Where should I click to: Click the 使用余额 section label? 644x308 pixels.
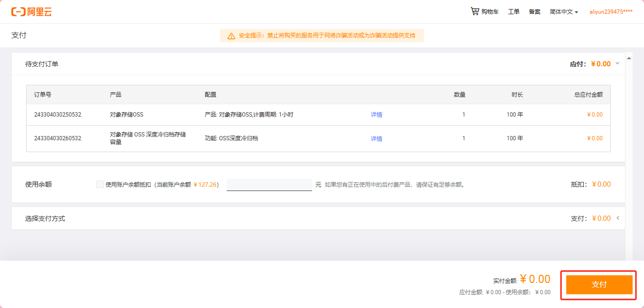click(38, 184)
